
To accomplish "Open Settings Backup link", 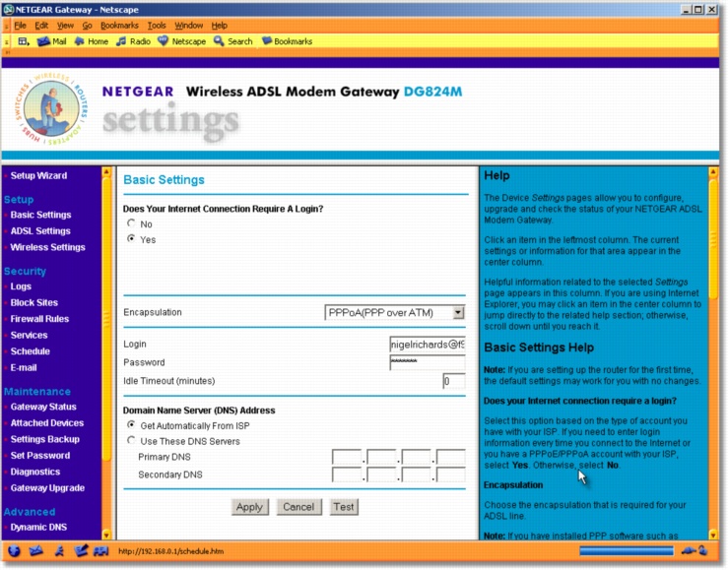I will (45, 439).
